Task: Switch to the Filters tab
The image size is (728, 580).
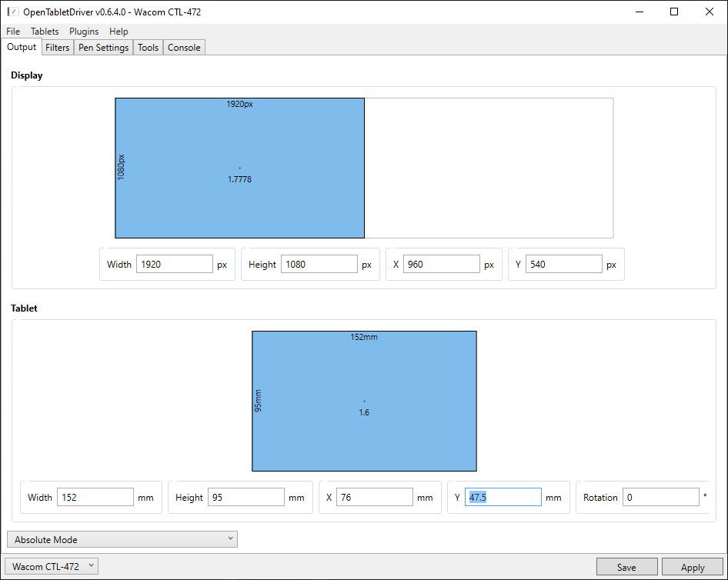Action: (x=58, y=48)
